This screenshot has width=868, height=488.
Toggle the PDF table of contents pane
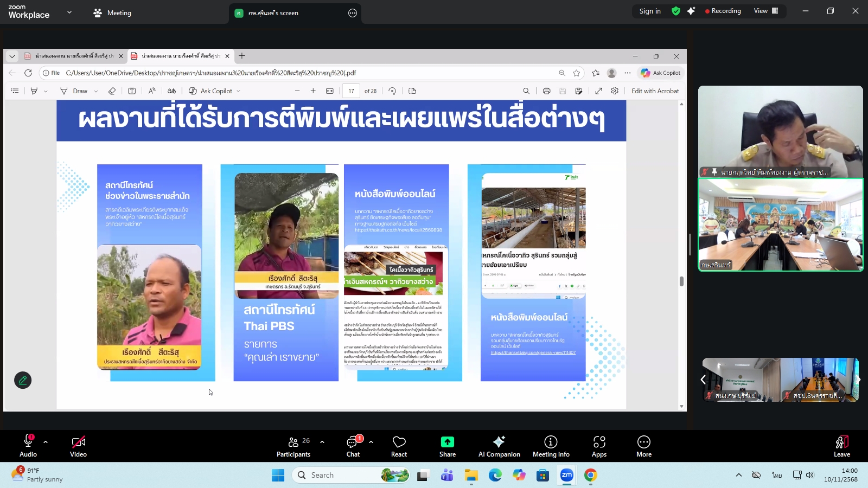click(x=15, y=91)
